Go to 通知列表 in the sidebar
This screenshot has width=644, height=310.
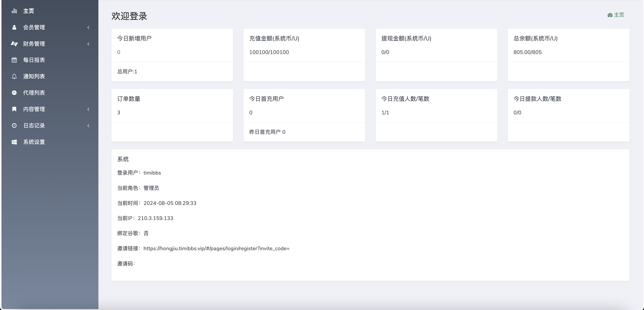(50, 76)
